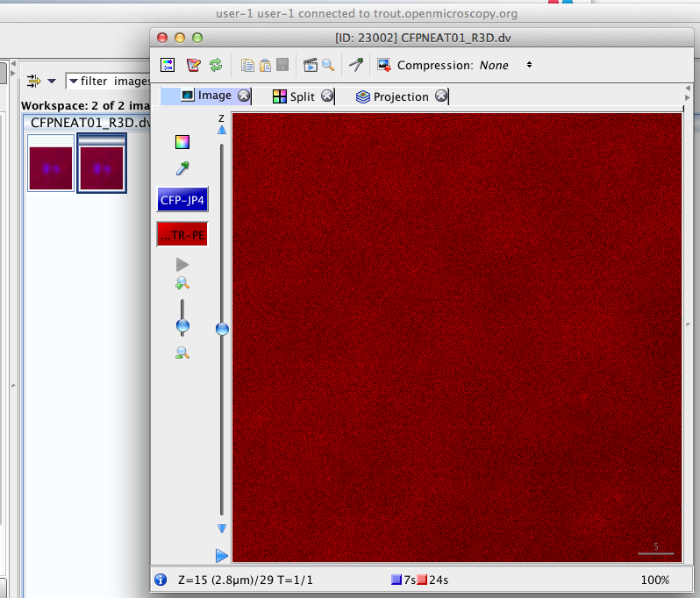
Task: Click the measurement tool icon in the toolbar
Action: pyautogui.click(x=356, y=65)
